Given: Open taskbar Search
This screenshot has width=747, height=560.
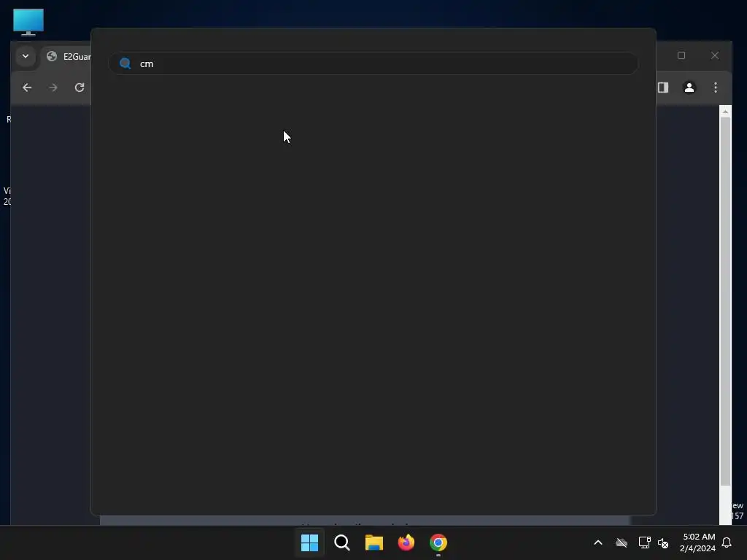Looking at the screenshot, I should [342, 542].
